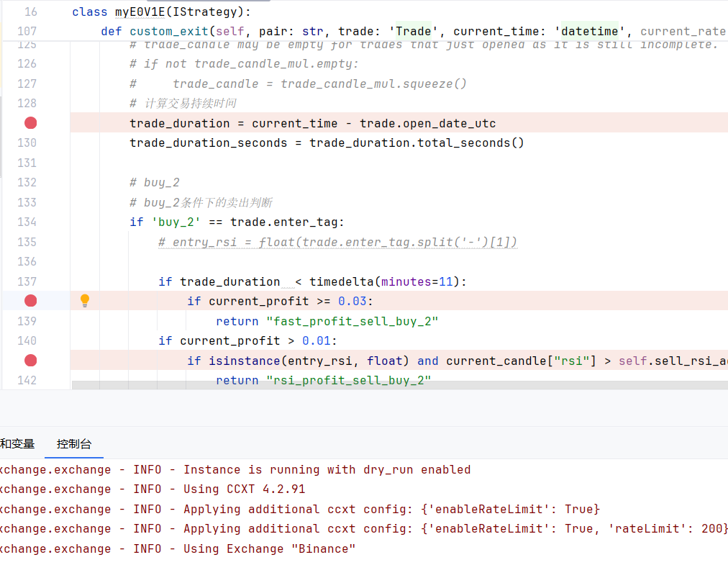Remove the breakpoint on the trade_duration line
Image resolution: width=728 pixels, height=565 pixels.
pyautogui.click(x=31, y=123)
